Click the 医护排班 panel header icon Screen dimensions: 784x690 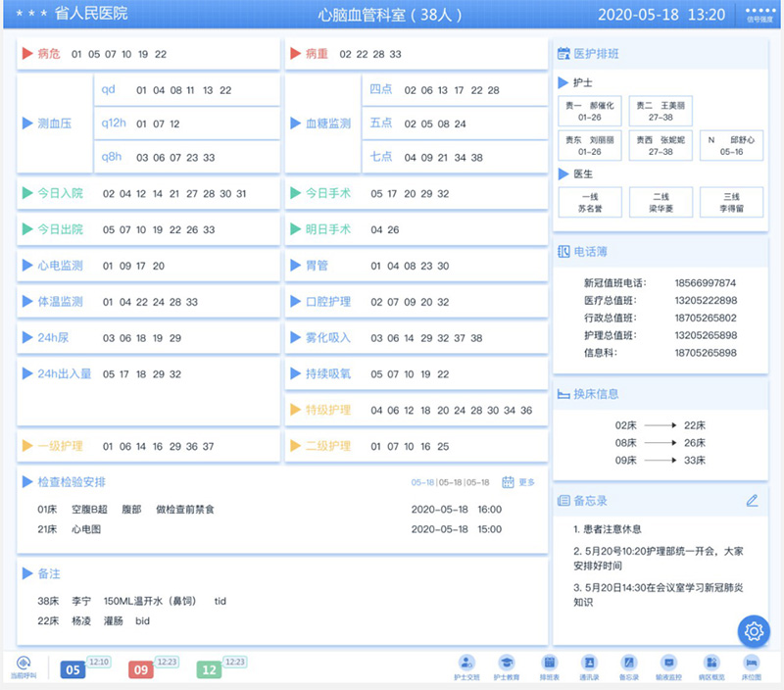[x=563, y=54]
